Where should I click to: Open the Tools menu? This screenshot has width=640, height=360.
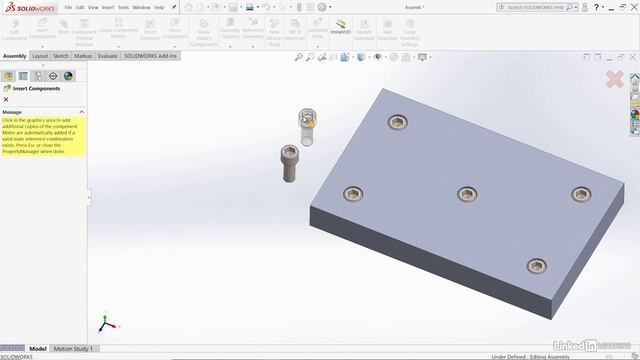pos(124,7)
